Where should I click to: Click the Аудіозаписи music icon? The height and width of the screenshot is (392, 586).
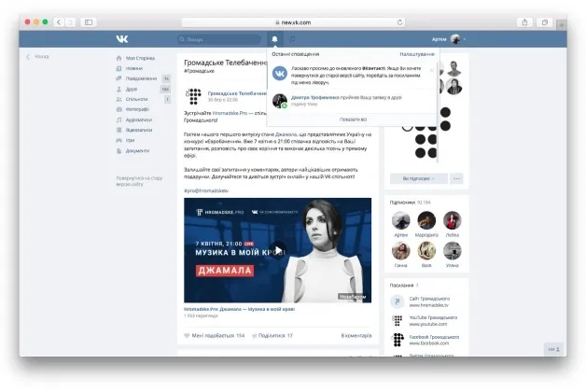[x=119, y=119]
